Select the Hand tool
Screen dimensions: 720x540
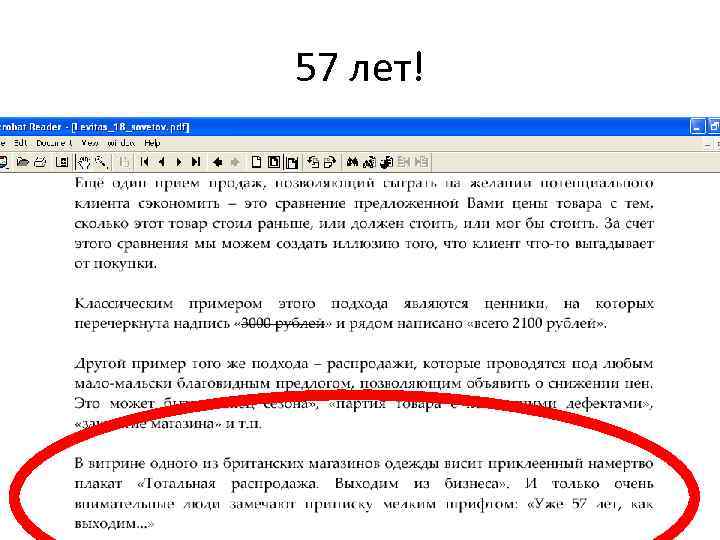point(84,162)
